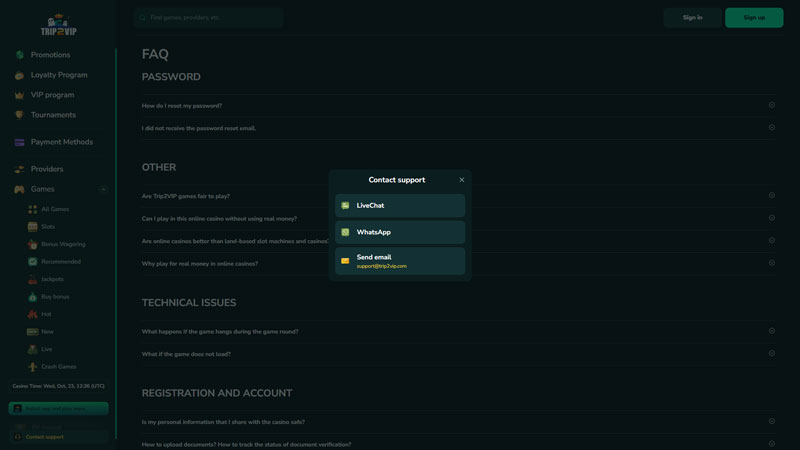Click the Trip2VIP logo
800x450 pixels.
click(x=59, y=24)
